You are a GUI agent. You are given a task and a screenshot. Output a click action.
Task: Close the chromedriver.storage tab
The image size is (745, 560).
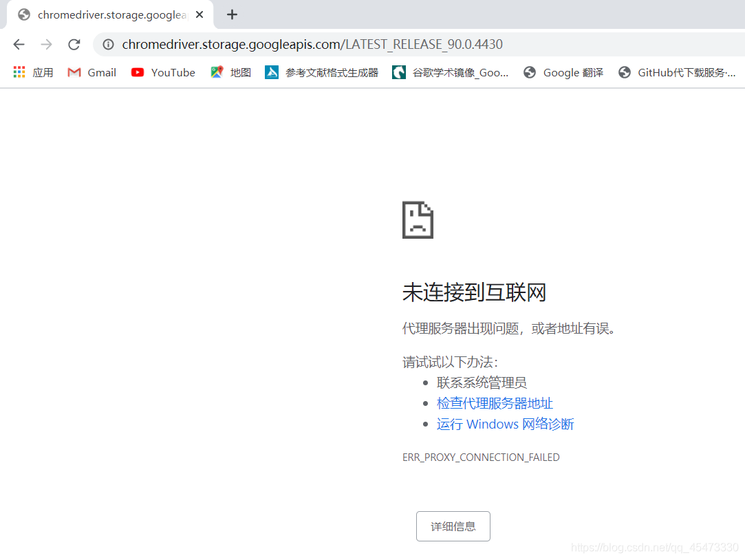click(x=199, y=14)
